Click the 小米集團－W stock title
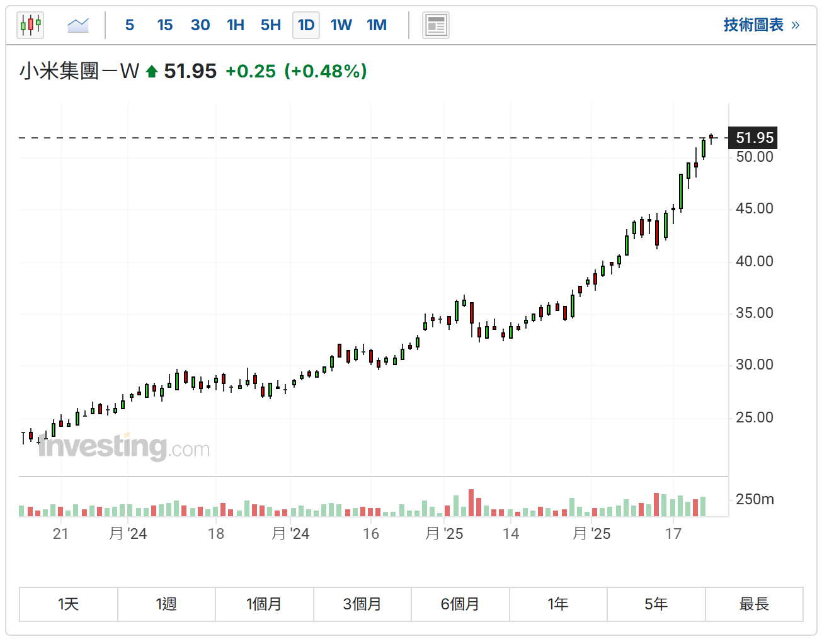Screen dimensions: 822x644 coord(79,71)
